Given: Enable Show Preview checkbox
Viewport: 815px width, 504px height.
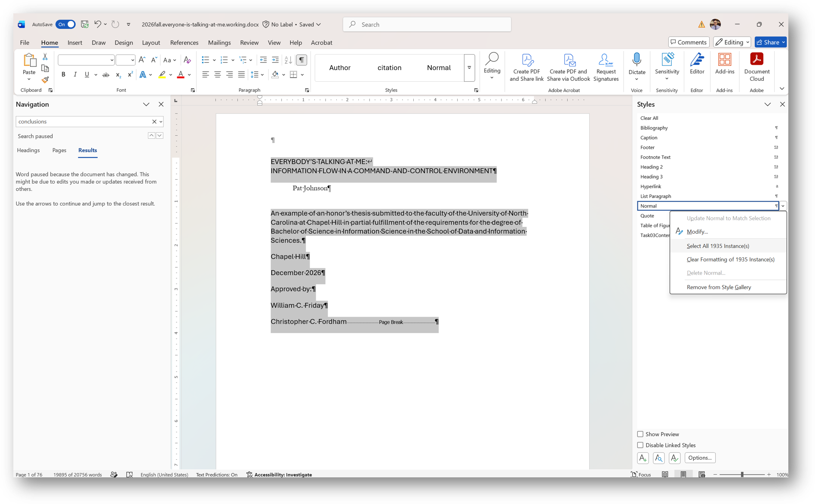Looking at the screenshot, I should pyautogui.click(x=640, y=434).
